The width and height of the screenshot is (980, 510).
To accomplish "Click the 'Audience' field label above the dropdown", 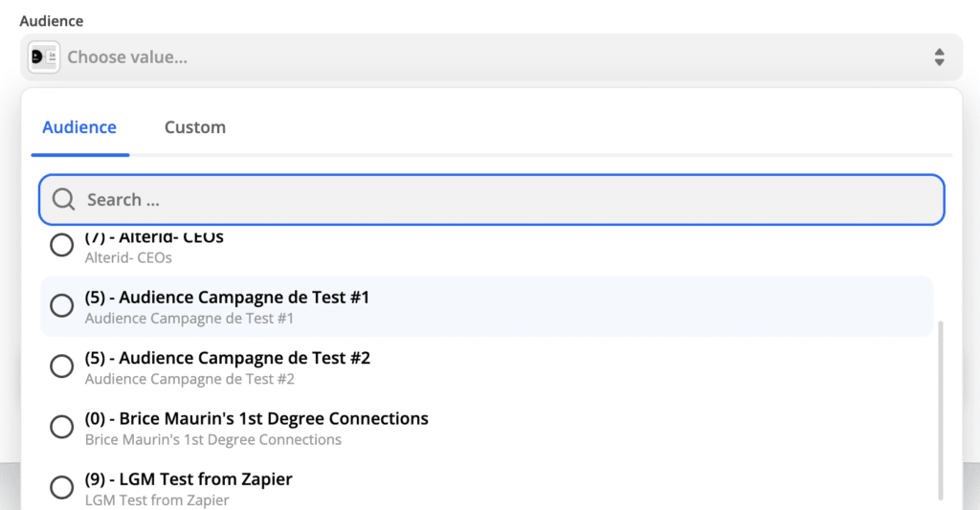I will point(52,21).
